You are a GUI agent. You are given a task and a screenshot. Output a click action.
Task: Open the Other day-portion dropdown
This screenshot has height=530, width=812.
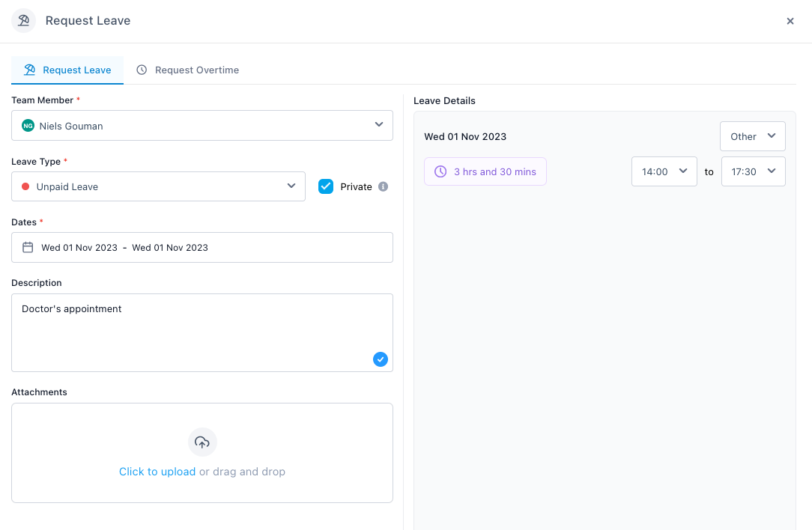tap(752, 136)
